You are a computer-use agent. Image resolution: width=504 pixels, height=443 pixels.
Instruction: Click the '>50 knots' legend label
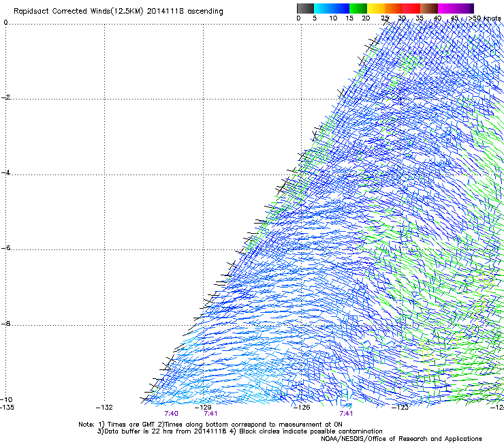(485, 18)
